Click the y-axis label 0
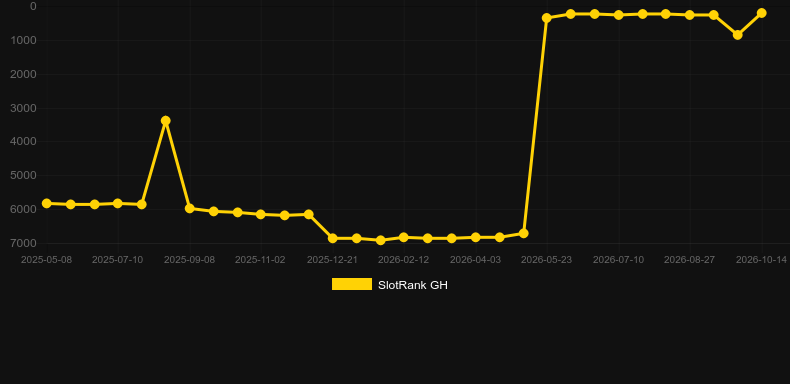 33,6
